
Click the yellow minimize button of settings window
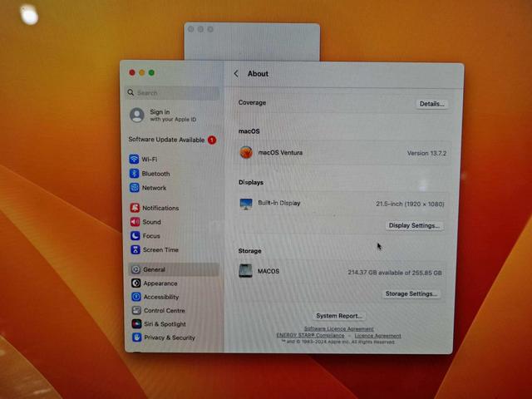click(142, 72)
